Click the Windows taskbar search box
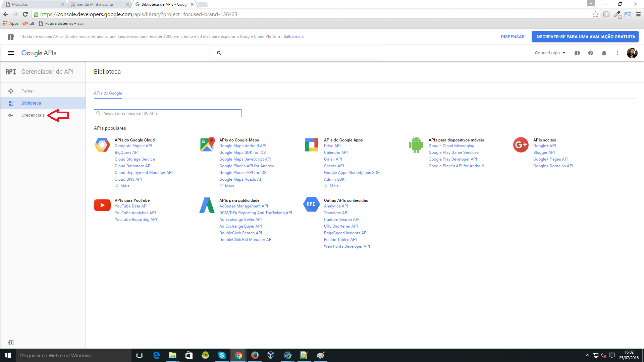The image size is (644, 362). pos(74,355)
